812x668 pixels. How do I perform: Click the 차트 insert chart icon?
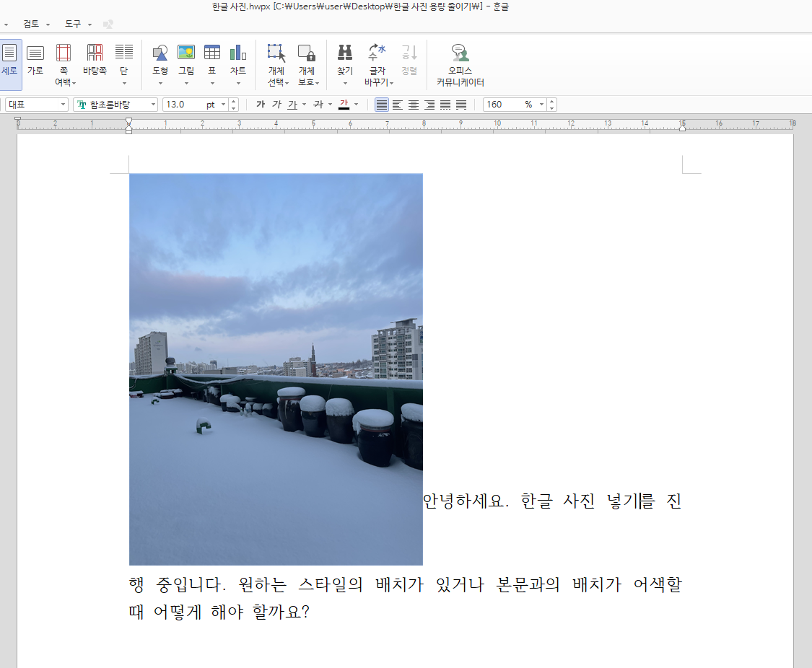click(238, 53)
